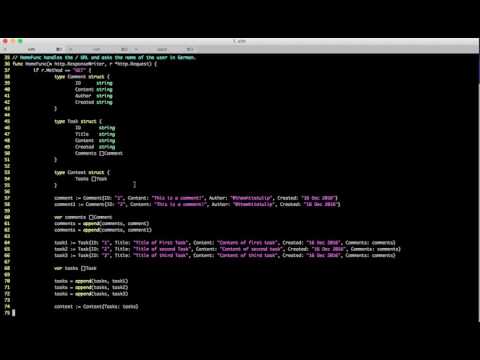Click the 'task2 := Task{' line
The width and height of the screenshot is (480, 360).
point(227,249)
